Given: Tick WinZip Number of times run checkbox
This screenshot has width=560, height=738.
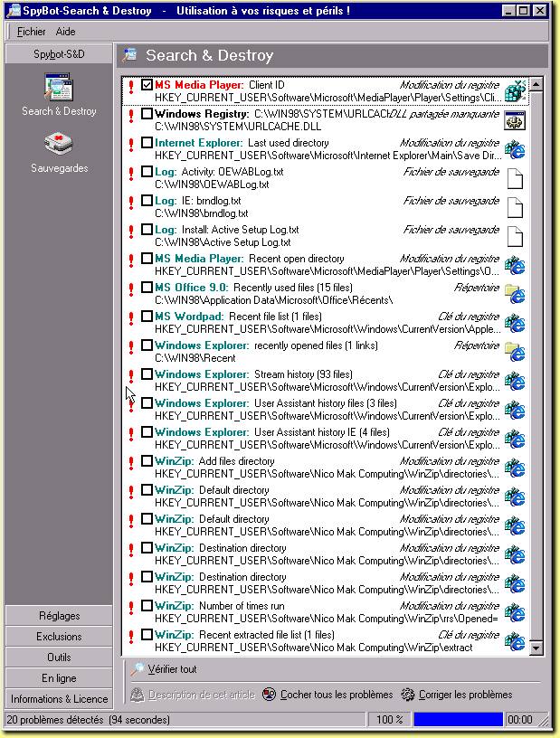Looking at the screenshot, I should click(147, 606).
